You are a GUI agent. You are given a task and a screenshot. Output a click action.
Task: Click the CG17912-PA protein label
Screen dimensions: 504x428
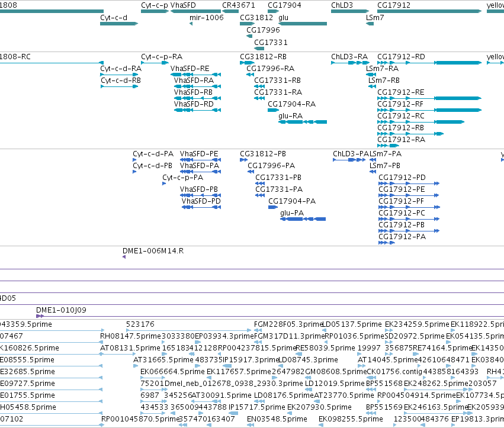point(402,237)
